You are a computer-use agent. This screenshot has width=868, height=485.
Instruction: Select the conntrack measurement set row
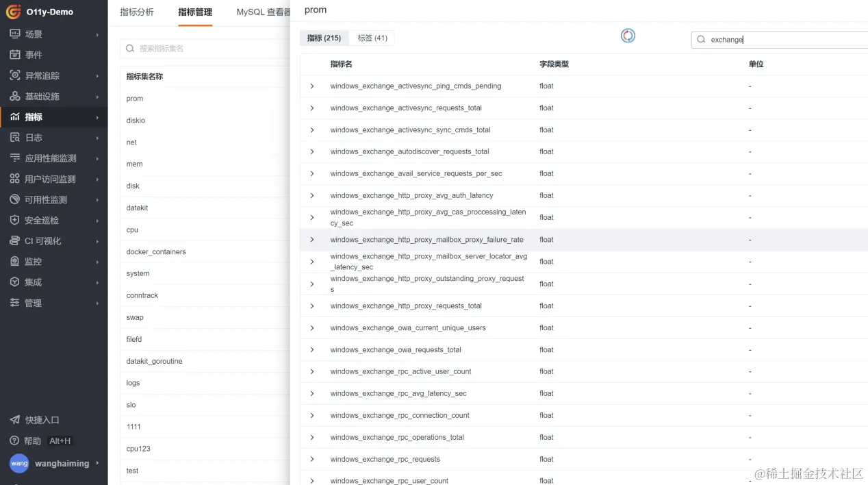(x=205, y=296)
